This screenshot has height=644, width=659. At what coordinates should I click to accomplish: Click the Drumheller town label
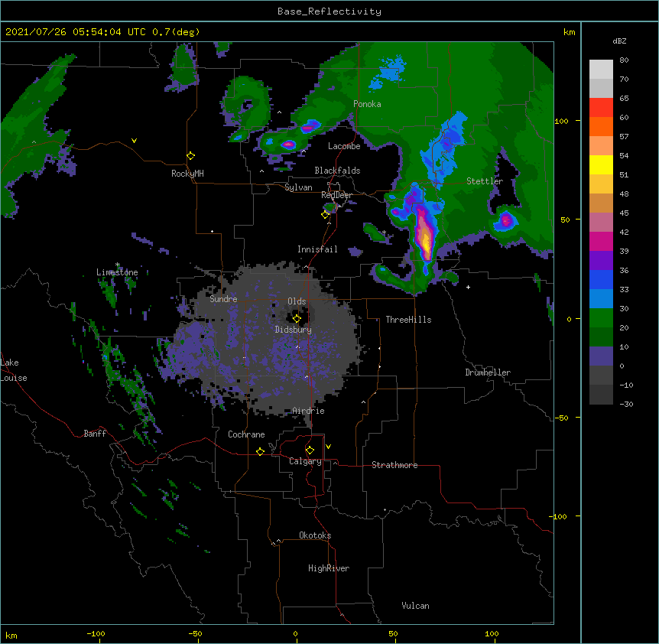tap(488, 372)
